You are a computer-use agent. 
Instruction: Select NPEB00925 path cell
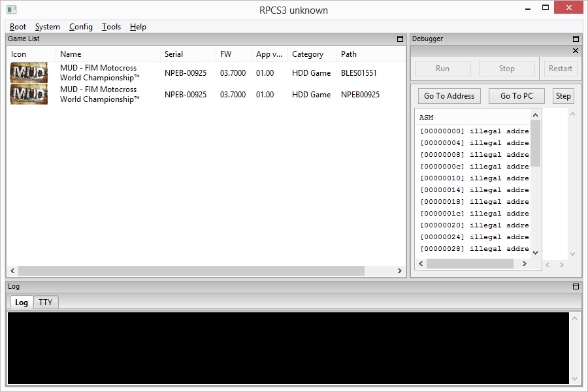point(360,95)
